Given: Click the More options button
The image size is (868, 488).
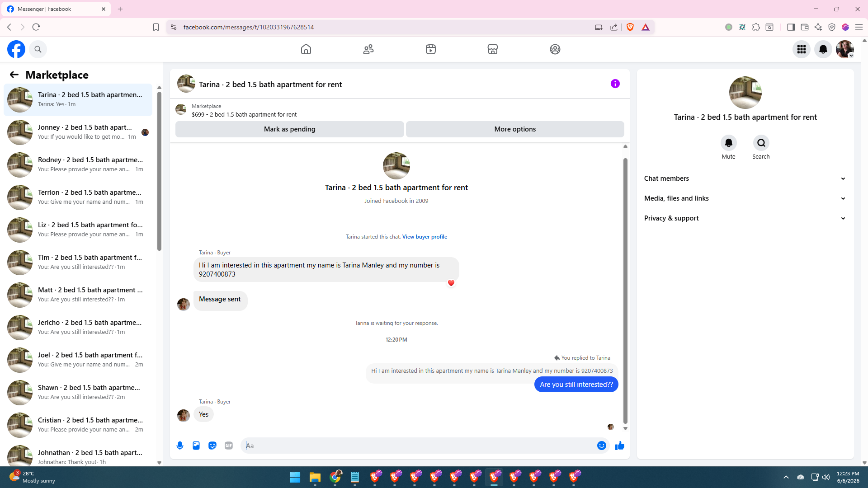Looking at the screenshot, I should [x=515, y=129].
